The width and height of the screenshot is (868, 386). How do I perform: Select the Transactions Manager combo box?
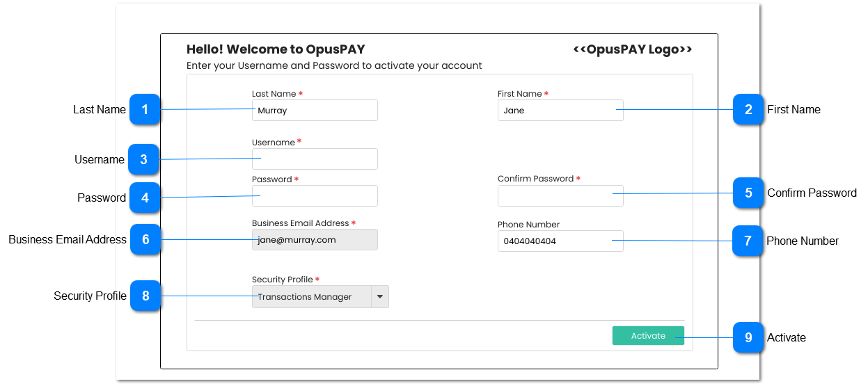(x=312, y=297)
